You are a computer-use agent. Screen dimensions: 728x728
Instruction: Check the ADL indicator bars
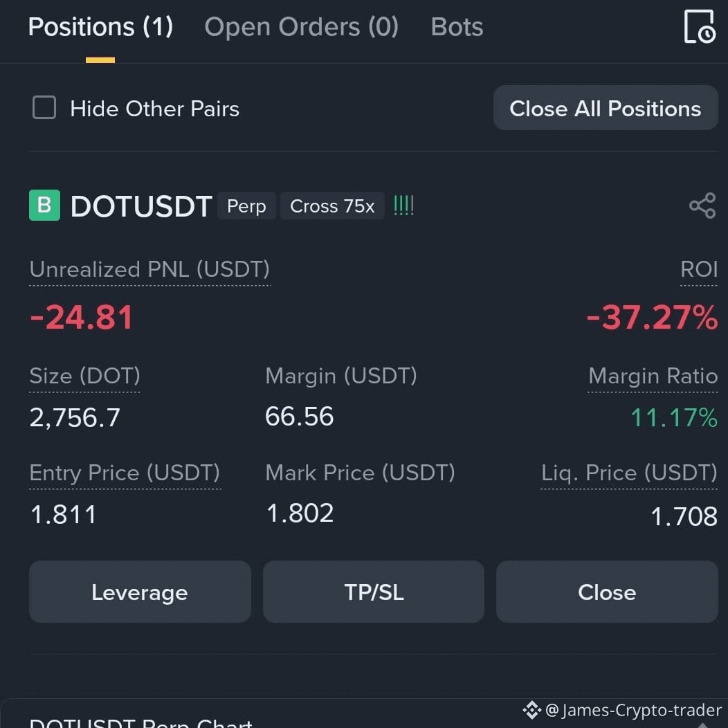coord(403,206)
